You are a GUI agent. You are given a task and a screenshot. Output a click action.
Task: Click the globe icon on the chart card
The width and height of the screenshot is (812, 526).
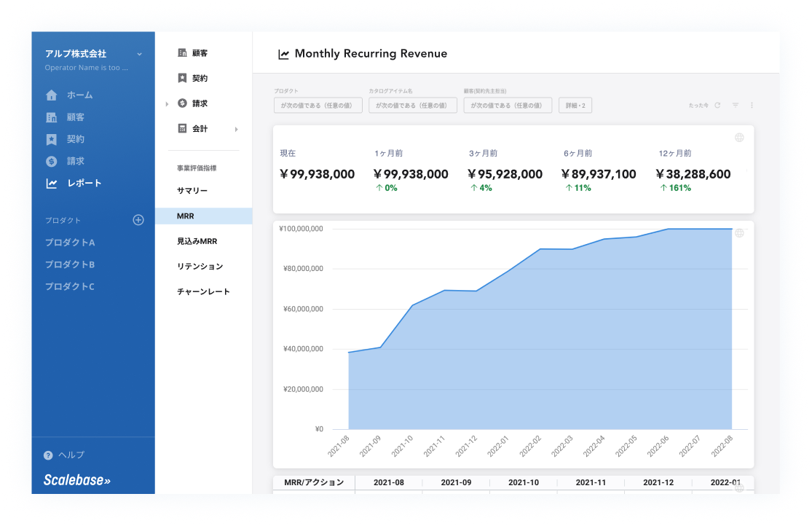tap(739, 233)
